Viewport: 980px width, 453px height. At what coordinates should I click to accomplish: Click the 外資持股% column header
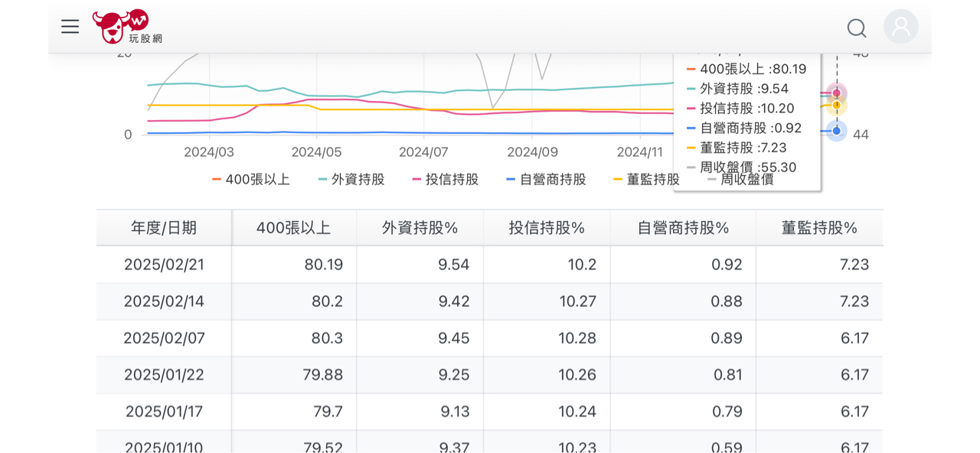(x=420, y=228)
